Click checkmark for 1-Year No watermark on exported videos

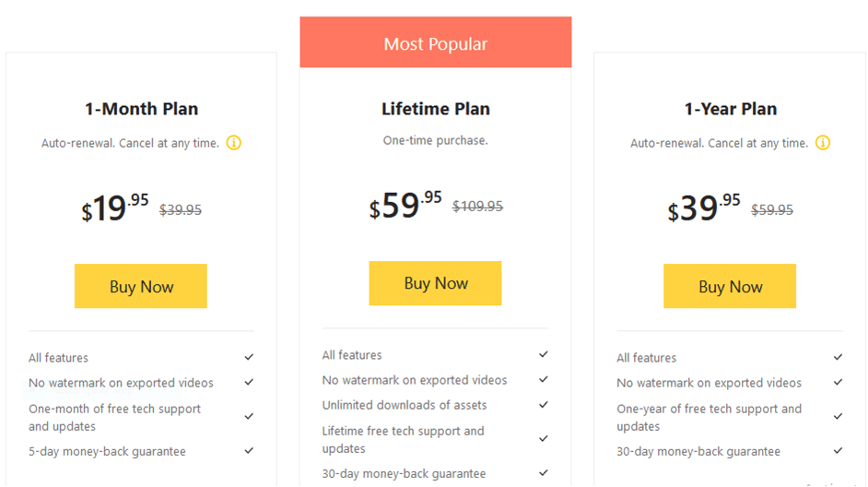pos(839,382)
